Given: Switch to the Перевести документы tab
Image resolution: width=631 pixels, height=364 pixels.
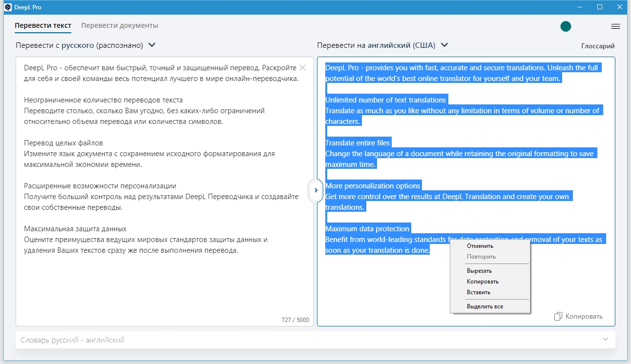Looking at the screenshot, I should pos(120,25).
